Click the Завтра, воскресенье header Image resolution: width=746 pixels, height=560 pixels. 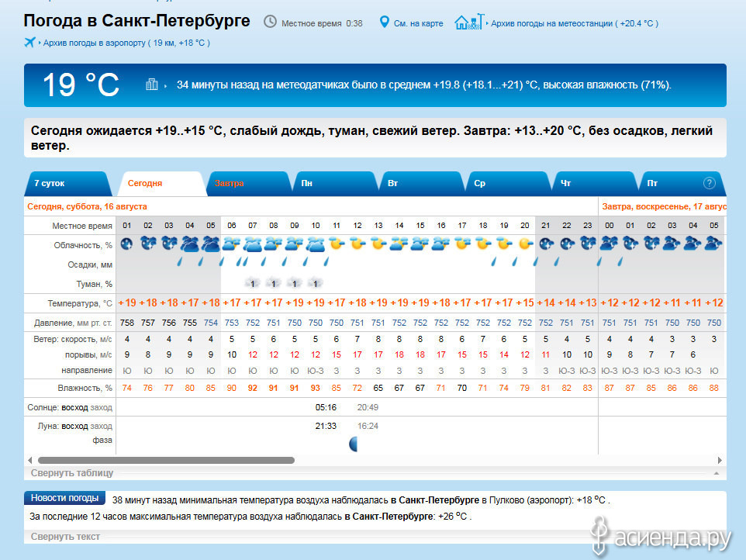point(664,206)
